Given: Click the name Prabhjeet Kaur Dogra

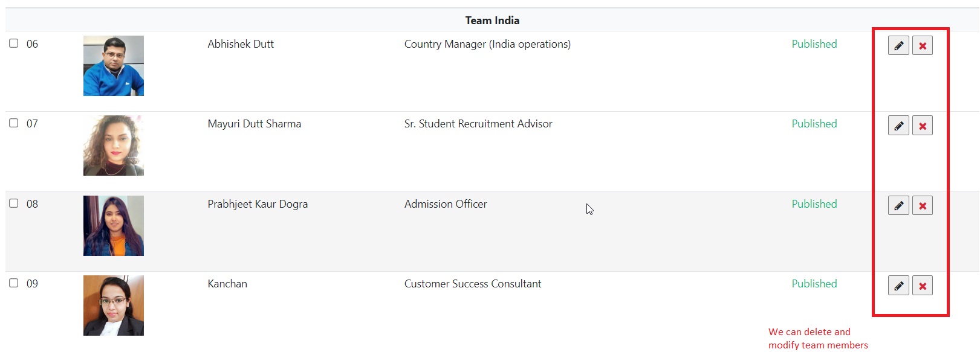Looking at the screenshot, I should coord(258,204).
